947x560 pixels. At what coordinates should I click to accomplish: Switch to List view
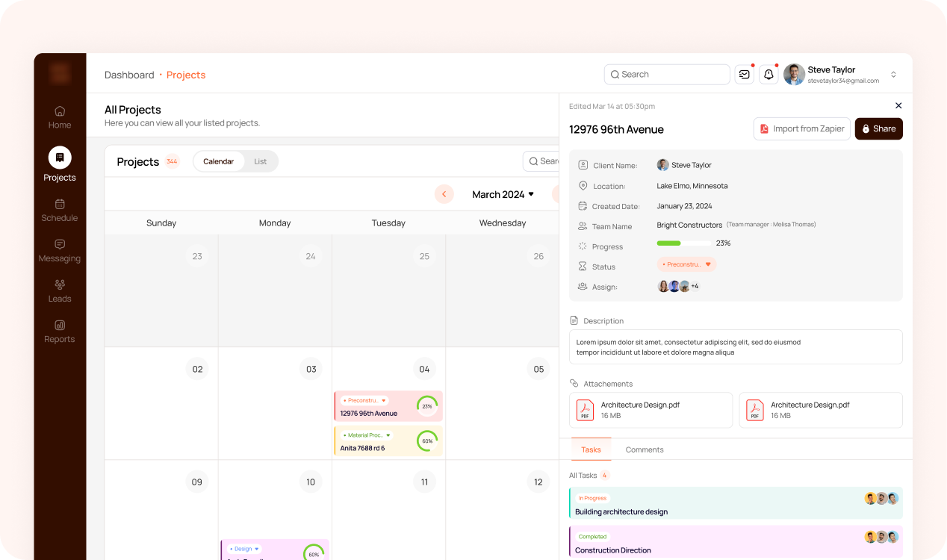tap(261, 161)
